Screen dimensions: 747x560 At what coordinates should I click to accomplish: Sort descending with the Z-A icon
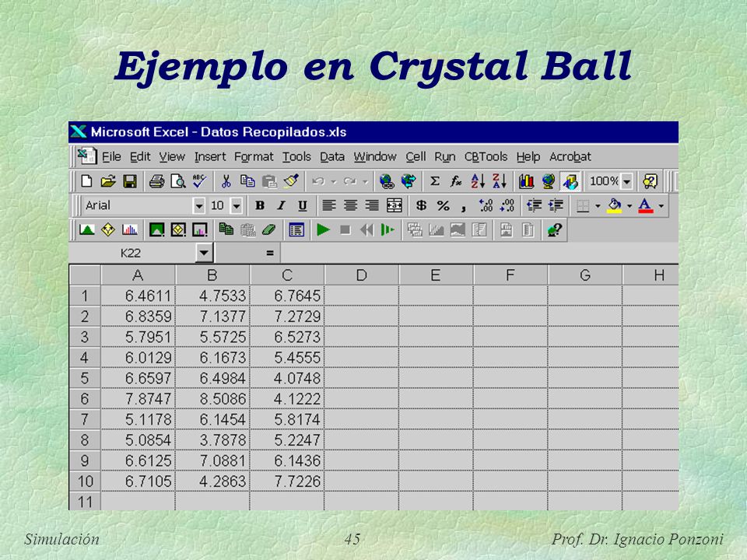point(500,181)
